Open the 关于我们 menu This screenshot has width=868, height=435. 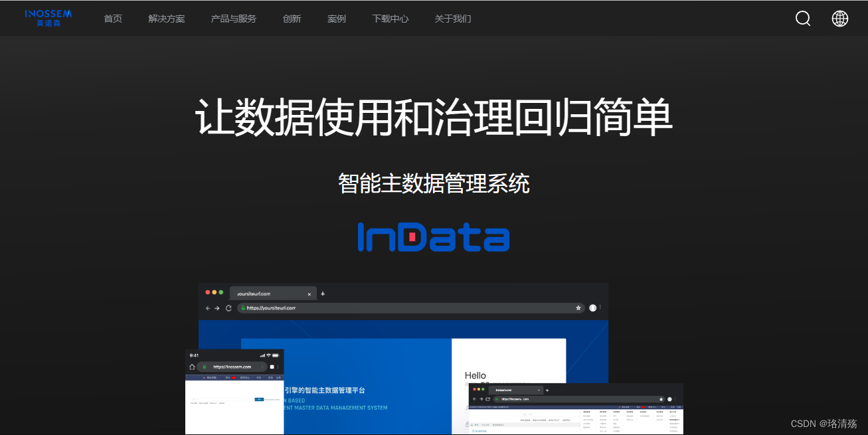click(453, 19)
